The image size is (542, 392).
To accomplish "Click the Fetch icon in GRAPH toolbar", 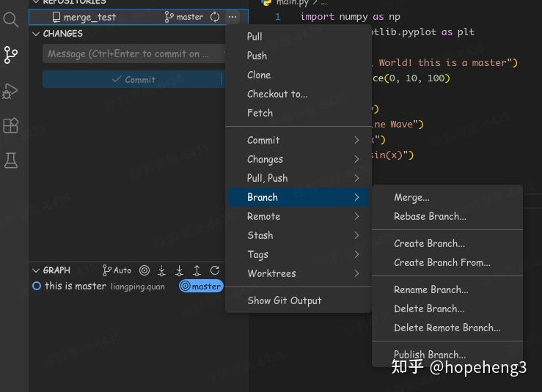I will pyautogui.click(x=161, y=270).
